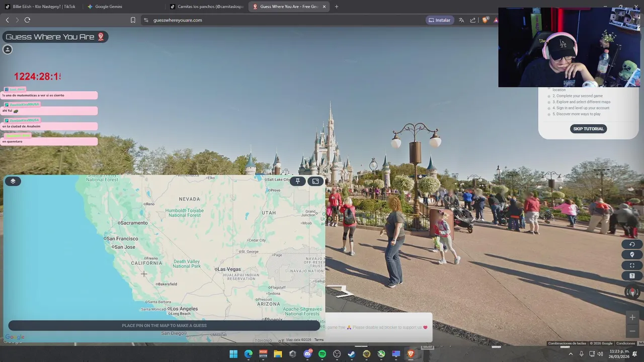
Task: Switch to the Google Gemini tab
Action: point(124,7)
